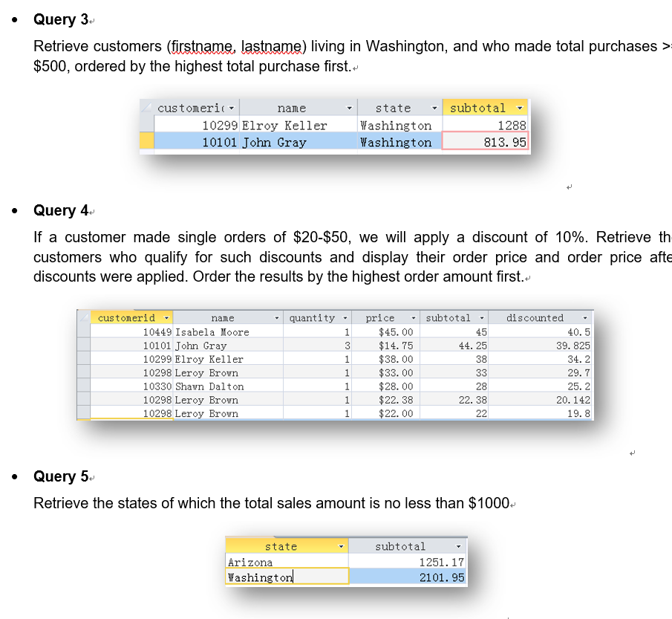Open the state column dropdown in Query 3 table
The height and width of the screenshot is (619, 672).
click(x=434, y=108)
